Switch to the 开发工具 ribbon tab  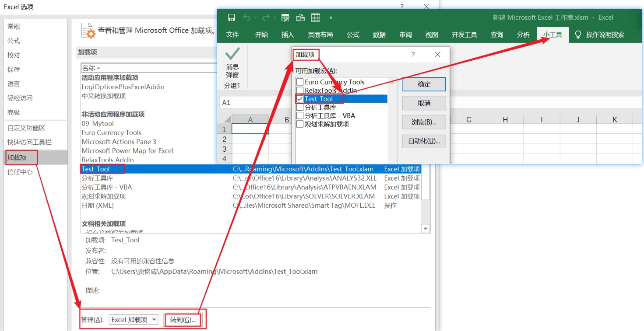pos(464,35)
